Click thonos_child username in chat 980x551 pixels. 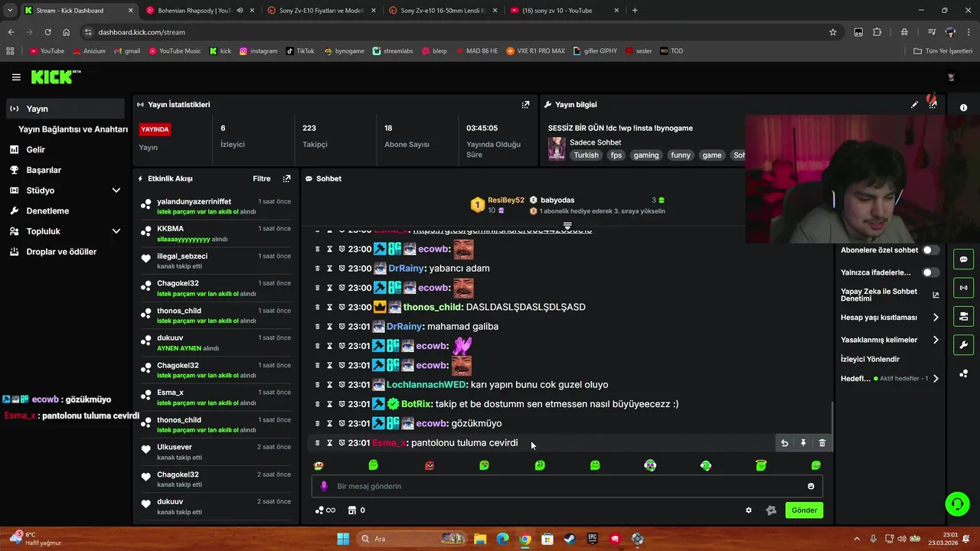[x=432, y=307]
